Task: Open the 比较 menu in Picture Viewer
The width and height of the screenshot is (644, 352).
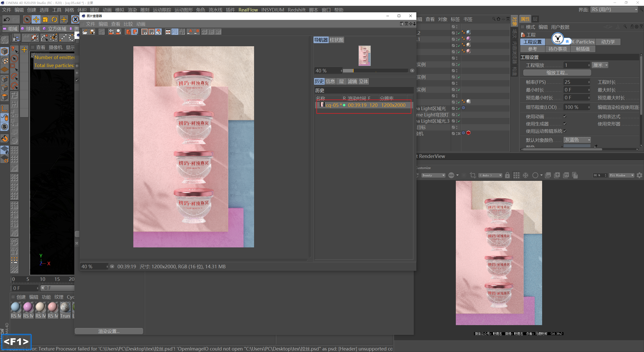Action: pyautogui.click(x=128, y=24)
